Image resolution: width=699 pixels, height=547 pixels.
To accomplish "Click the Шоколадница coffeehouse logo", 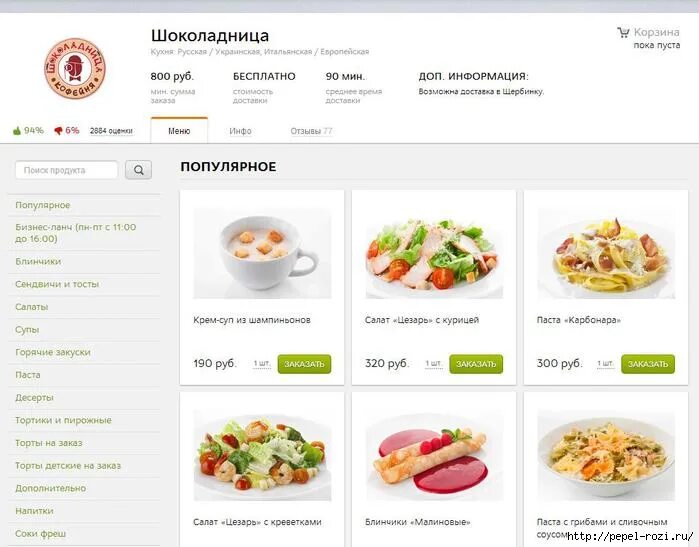I will click(75, 68).
